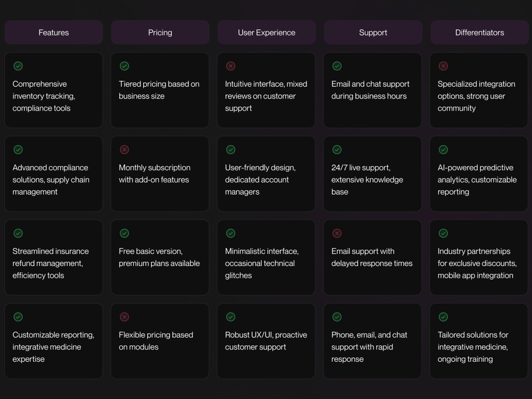Screen dimensions: 532x399
Task: Click the green check above 24/7 live support
Action: point(337,149)
